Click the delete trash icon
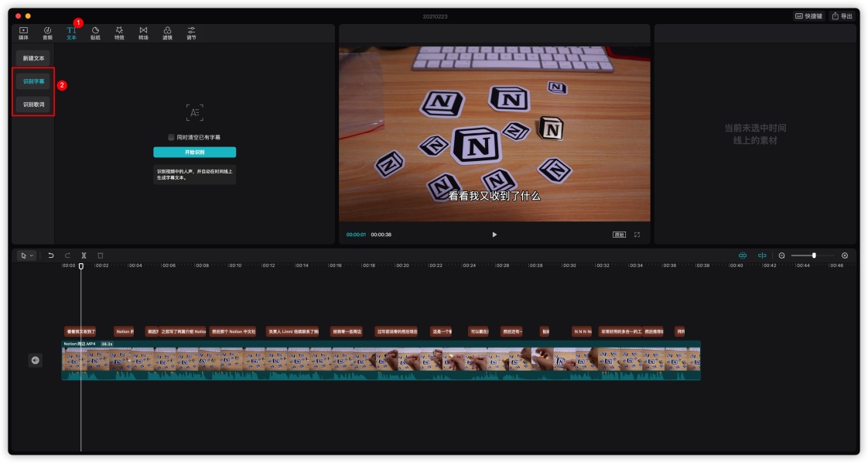 click(101, 256)
